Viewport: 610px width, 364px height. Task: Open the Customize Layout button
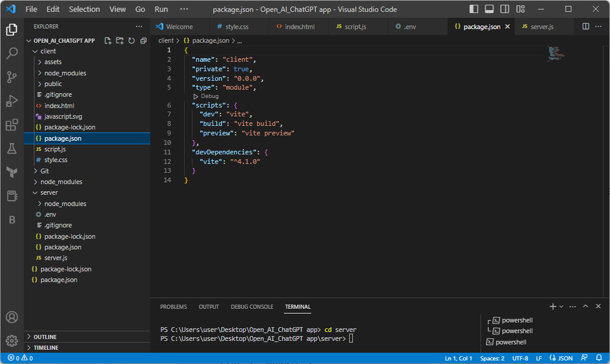520,9
